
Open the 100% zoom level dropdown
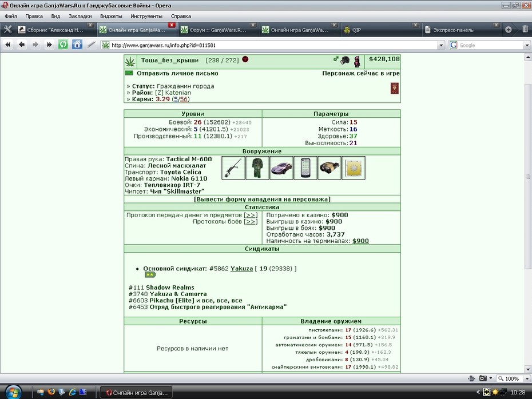527,378
